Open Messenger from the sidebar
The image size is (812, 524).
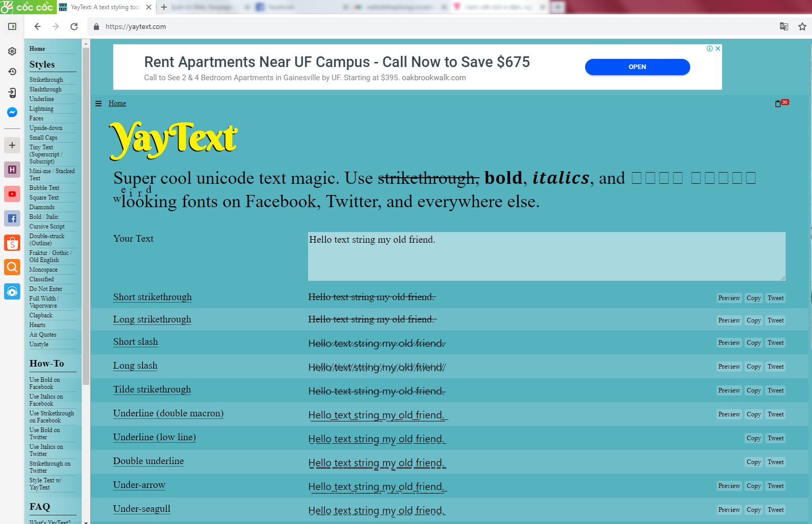tap(12, 112)
